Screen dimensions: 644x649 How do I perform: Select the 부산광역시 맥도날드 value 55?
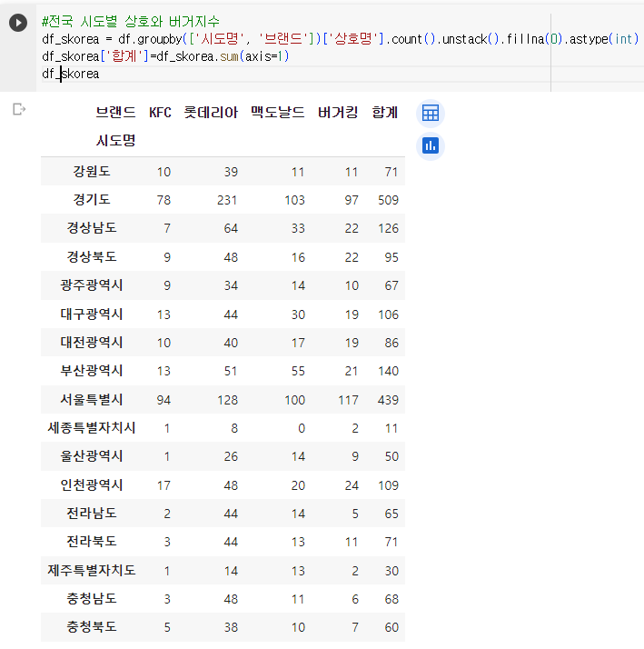[298, 371]
